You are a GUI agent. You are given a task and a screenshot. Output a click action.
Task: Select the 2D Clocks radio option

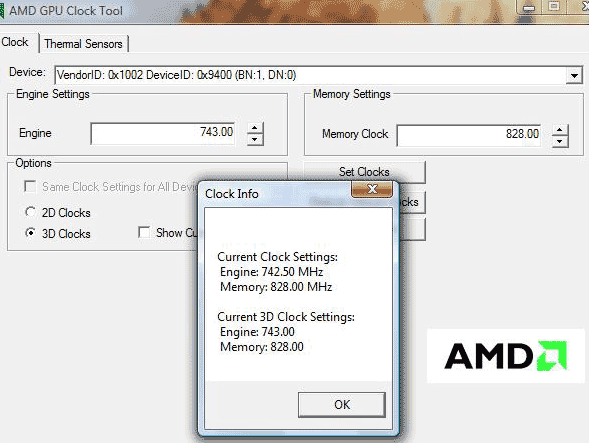pyautogui.click(x=30, y=212)
